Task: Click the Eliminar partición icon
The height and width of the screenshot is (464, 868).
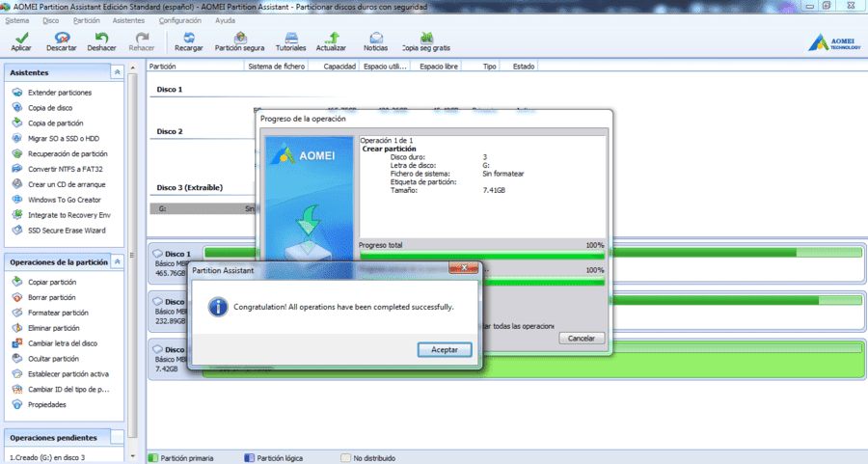Action: (x=17, y=328)
